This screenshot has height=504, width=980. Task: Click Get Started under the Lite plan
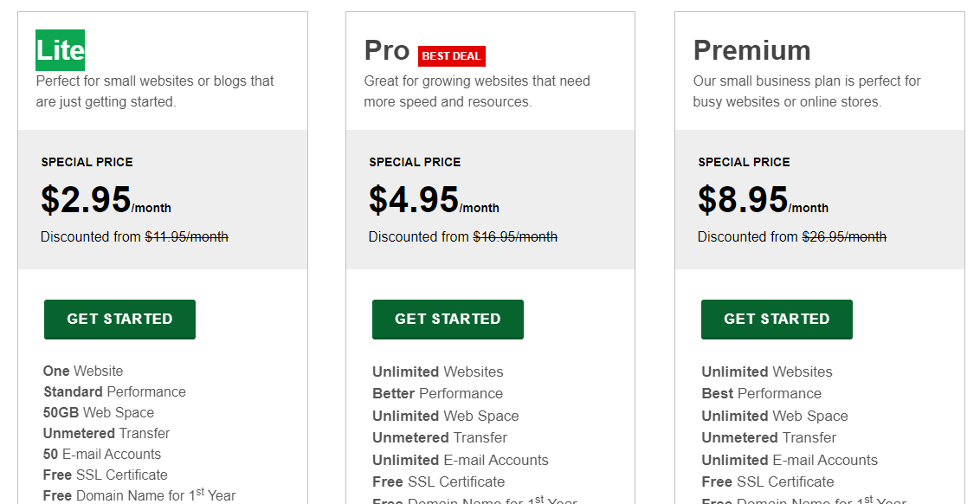pyautogui.click(x=119, y=320)
